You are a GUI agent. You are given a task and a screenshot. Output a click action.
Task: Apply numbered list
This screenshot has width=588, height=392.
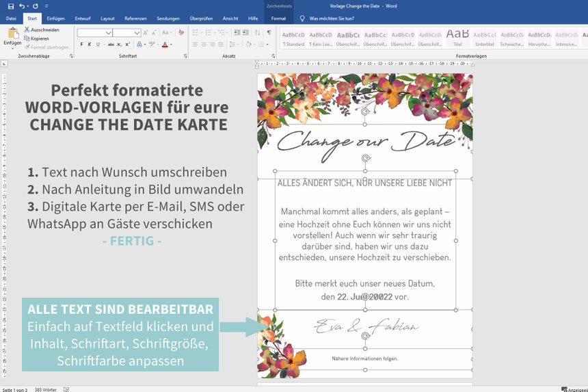pos(210,33)
